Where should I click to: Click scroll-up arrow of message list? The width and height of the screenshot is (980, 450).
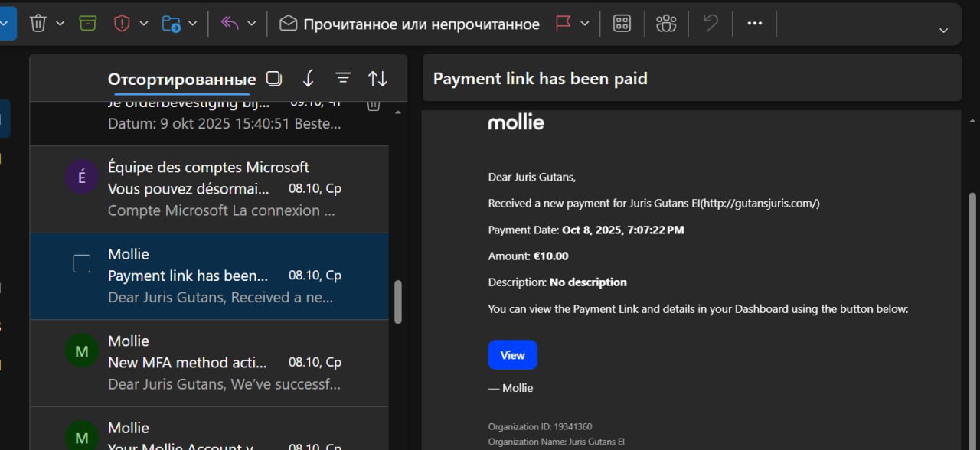tap(397, 113)
